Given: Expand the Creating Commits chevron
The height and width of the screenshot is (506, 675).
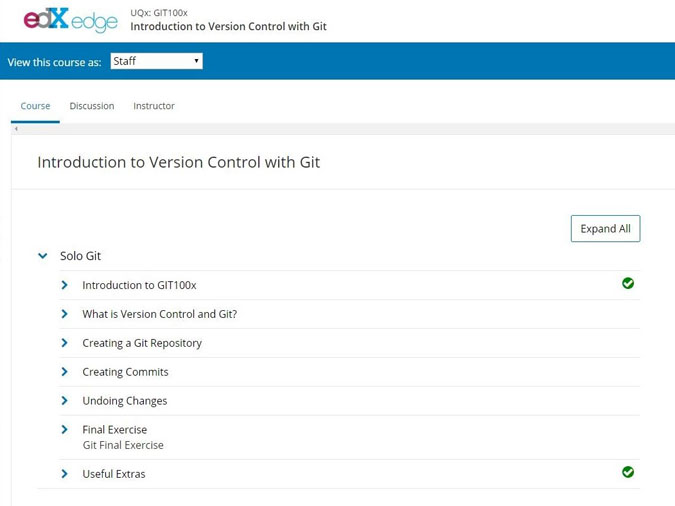Looking at the screenshot, I should [x=65, y=372].
